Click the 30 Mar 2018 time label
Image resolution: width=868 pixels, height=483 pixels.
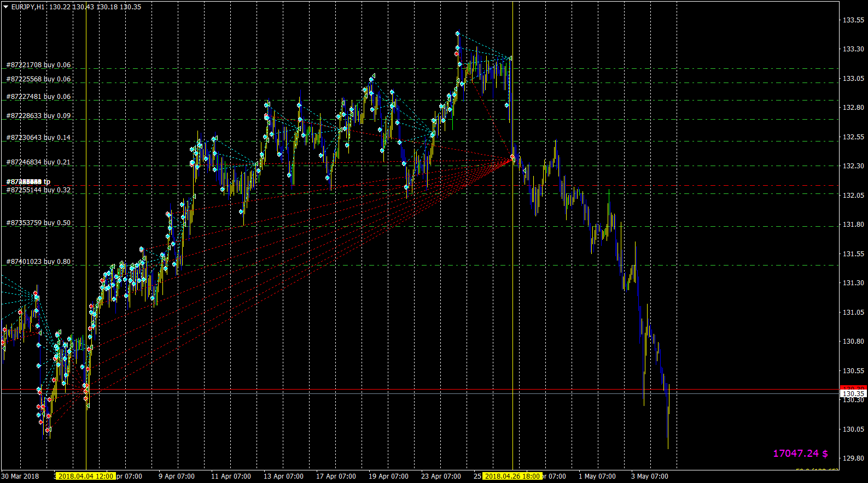pyautogui.click(x=20, y=476)
